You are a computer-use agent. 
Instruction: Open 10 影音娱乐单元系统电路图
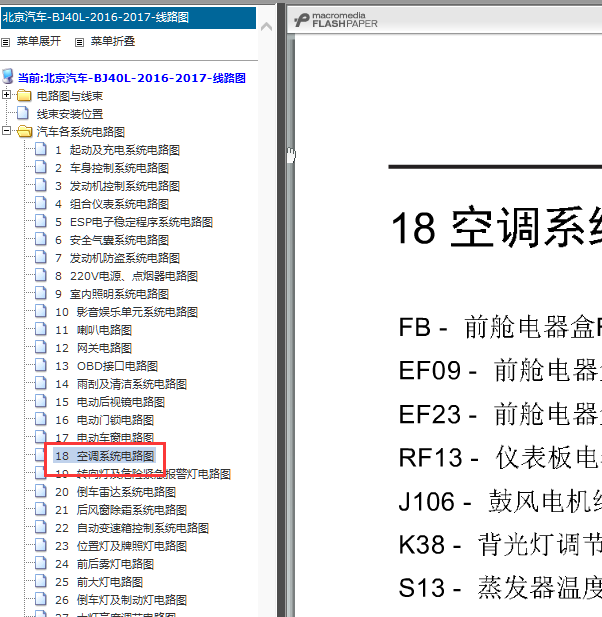click(x=126, y=312)
